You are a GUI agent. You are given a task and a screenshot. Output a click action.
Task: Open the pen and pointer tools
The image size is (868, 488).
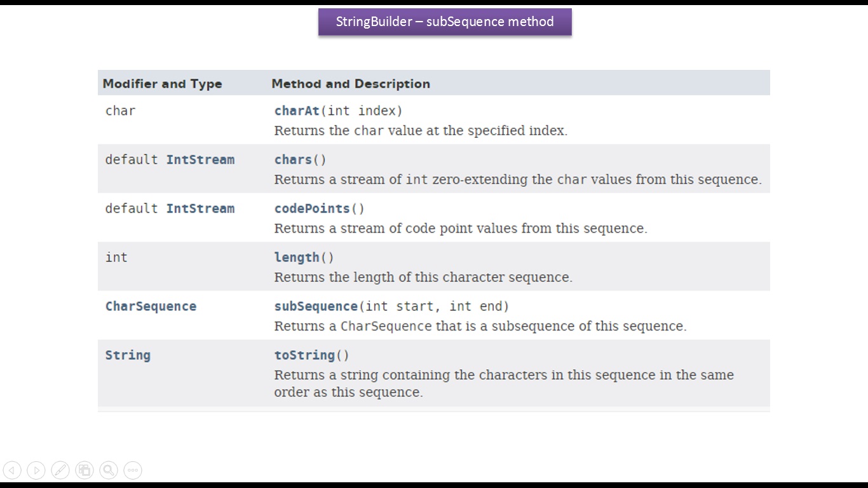point(60,470)
